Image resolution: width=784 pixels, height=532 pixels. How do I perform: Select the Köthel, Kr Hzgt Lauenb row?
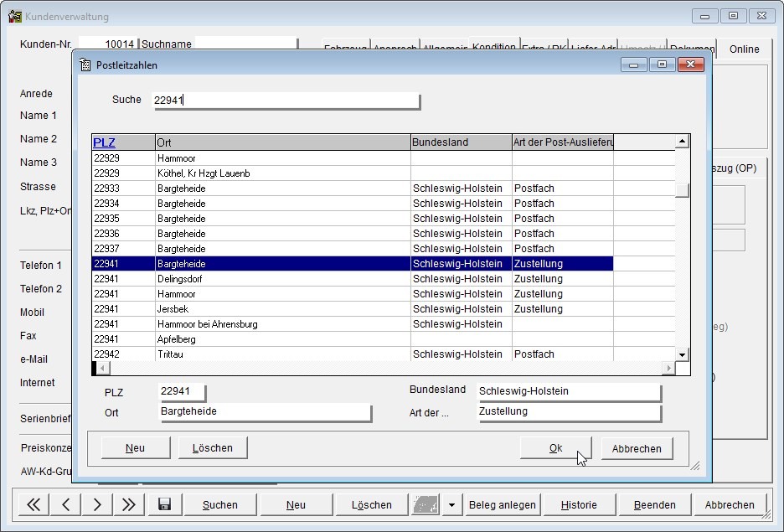[353, 173]
